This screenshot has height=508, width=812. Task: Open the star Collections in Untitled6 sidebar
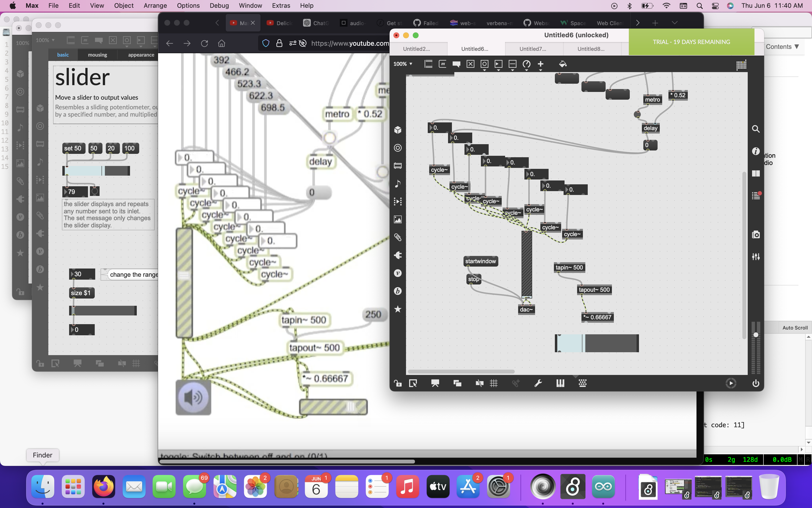click(398, 309)
